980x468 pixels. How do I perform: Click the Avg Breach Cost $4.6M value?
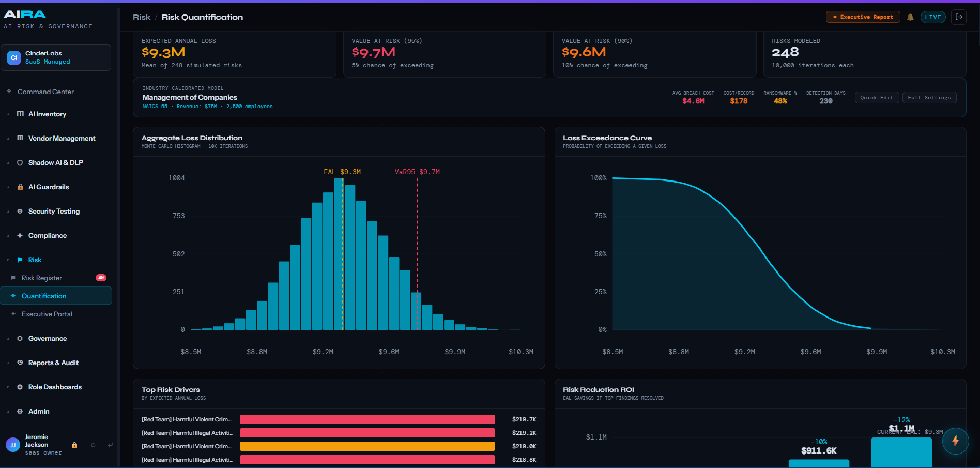(693, 101)
